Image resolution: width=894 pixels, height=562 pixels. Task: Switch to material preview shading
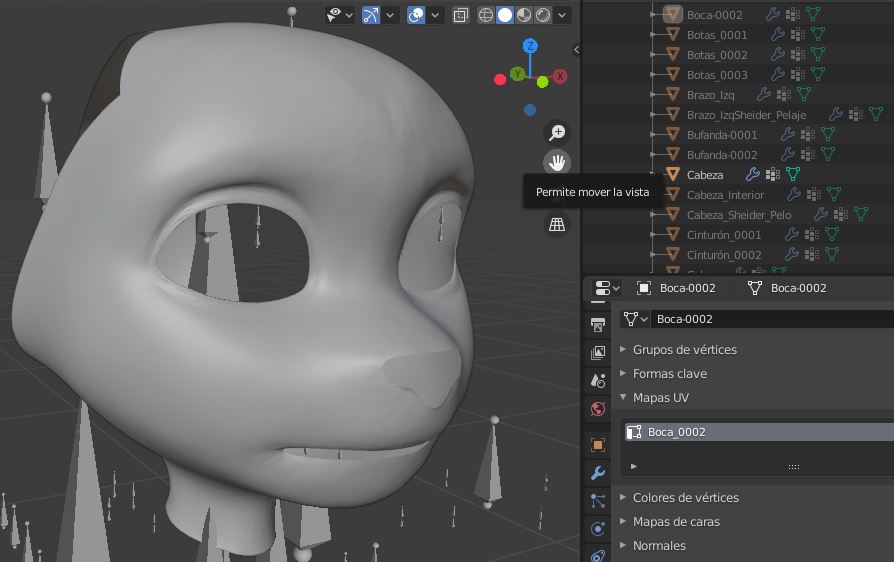(524, 15)
